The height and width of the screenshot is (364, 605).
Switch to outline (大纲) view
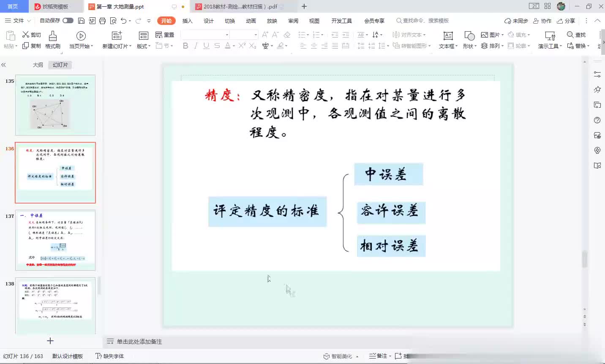tap(38, 65)
